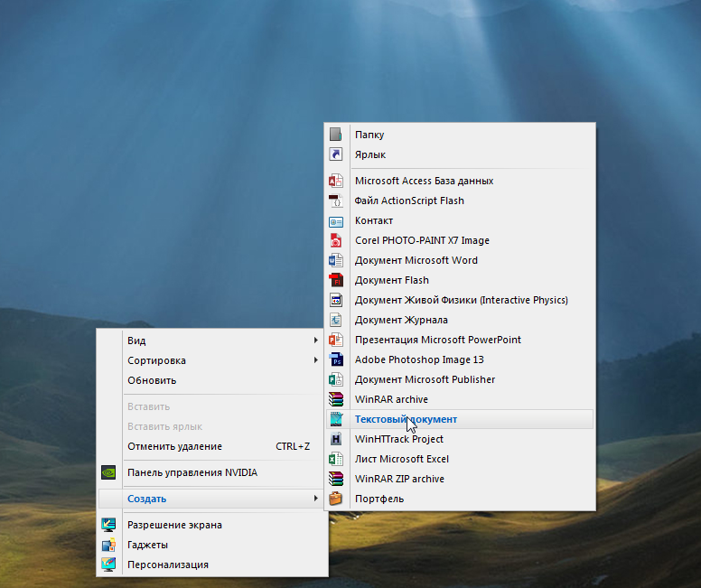Screen dimensions: 701x588
Task: Click the WinHTTrack H icon
Action: [x=336, y=439]
